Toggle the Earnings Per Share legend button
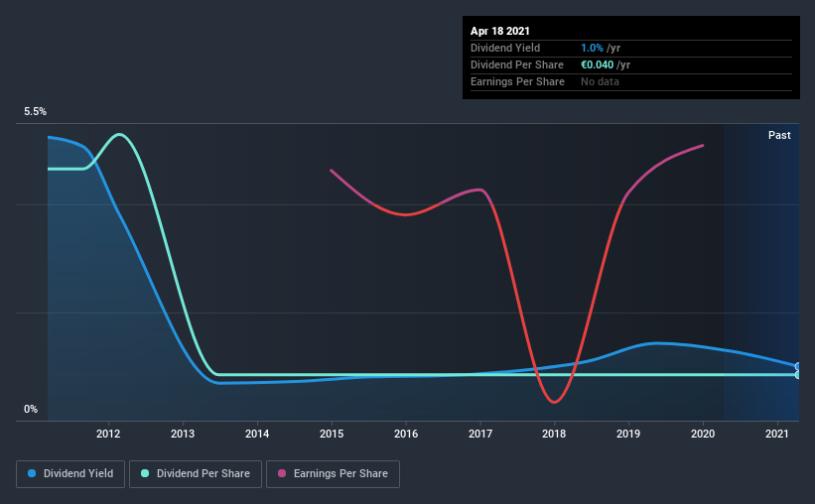This screenshot has width=815, height=504. [333, 474]
